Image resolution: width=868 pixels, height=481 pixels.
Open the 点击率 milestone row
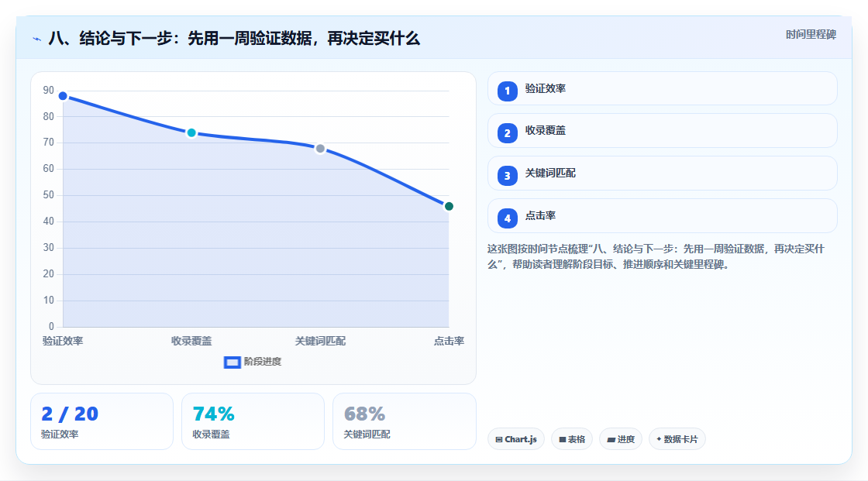coord(662,216)
